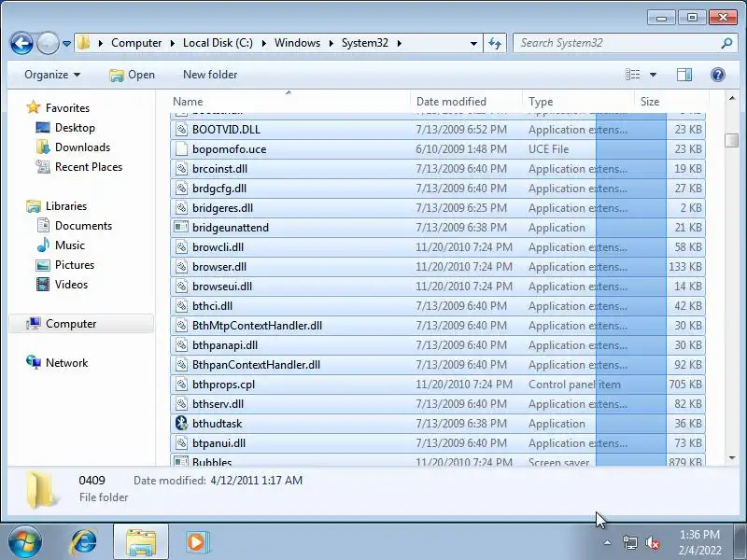Click the Forward navigation arrow
Viewport: 747px width, 560px height.
pyautogui.click(x=48, y=43)
